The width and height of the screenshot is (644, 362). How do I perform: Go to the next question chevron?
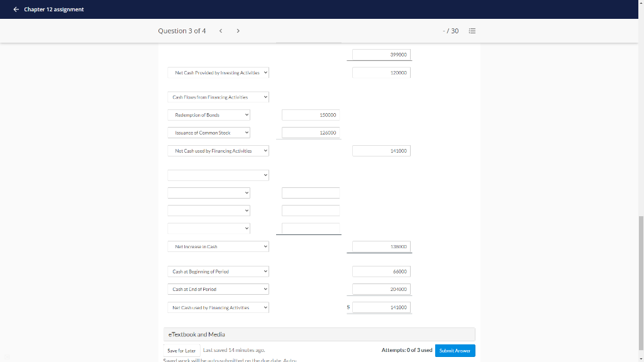238,31
